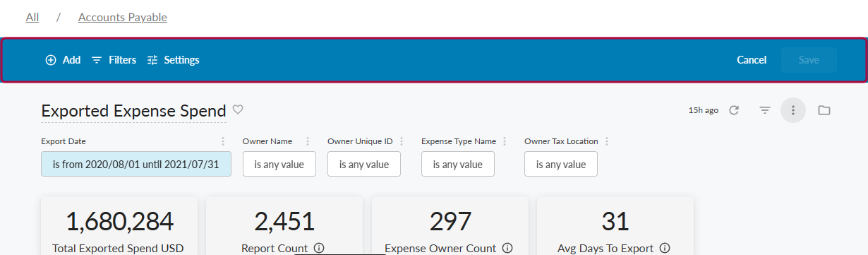Click the Add plus icon
The image size is (868, 255).
tap(51, 60)
